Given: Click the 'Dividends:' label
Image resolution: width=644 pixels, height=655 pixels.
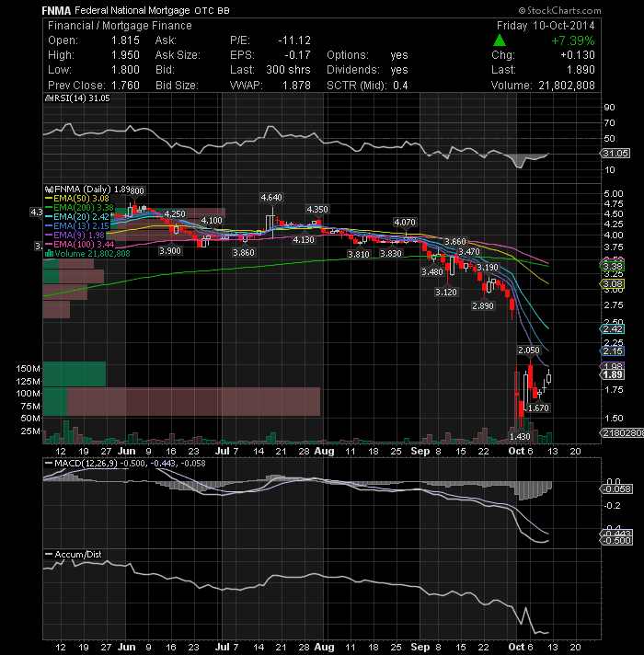Looking at the screenshot, I should pyautogui.click(x=353, y=70).
